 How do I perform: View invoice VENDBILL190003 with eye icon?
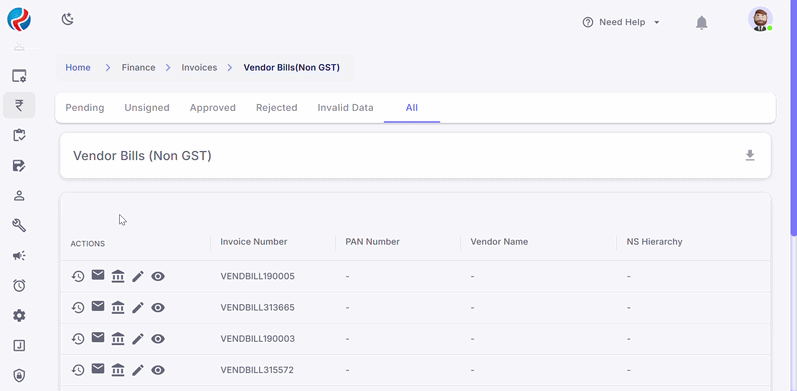point(158,339)
